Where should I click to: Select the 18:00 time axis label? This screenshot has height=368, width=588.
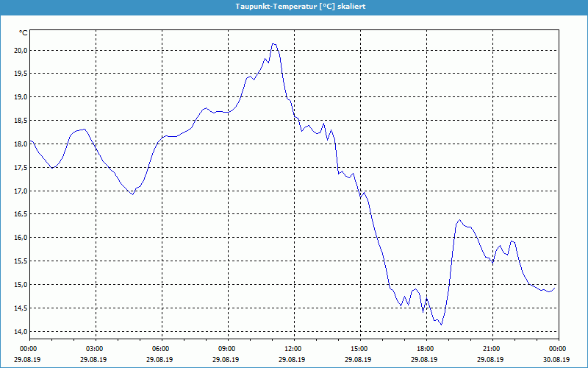426,348
